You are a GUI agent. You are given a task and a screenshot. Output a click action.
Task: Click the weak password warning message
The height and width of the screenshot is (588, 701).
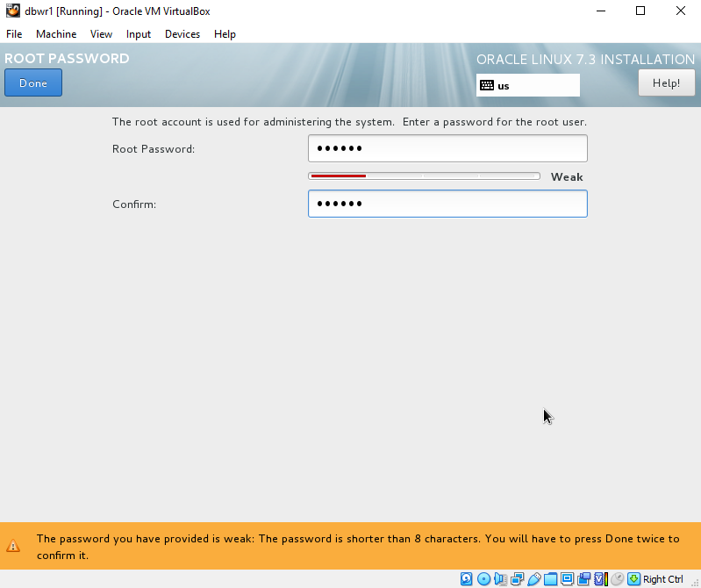coord(358,547)
